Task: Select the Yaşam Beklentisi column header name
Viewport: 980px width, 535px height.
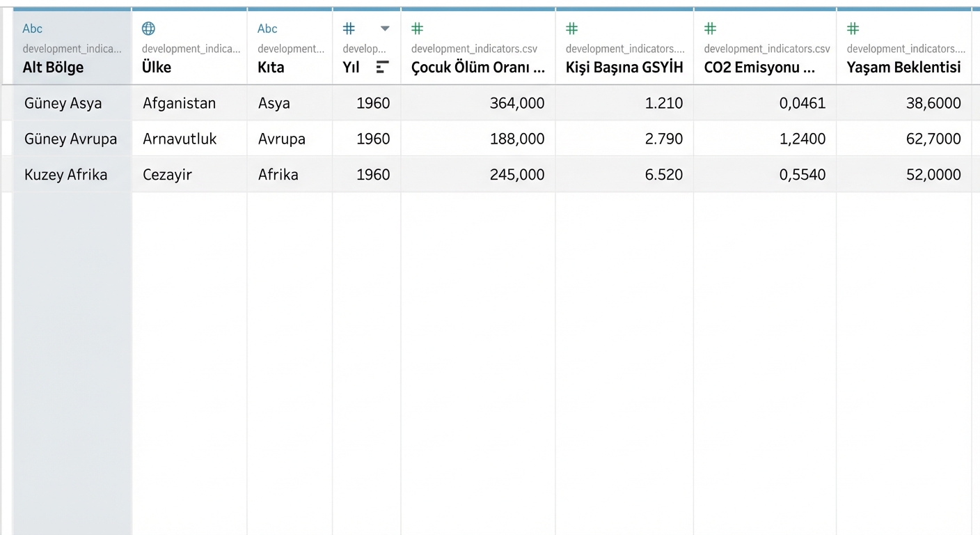Action: 903,68
